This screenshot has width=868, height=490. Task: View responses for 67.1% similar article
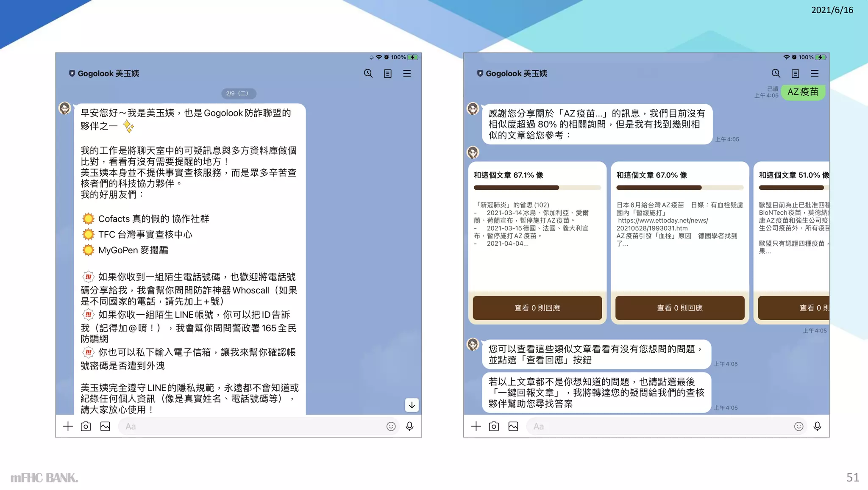(537, 308)
